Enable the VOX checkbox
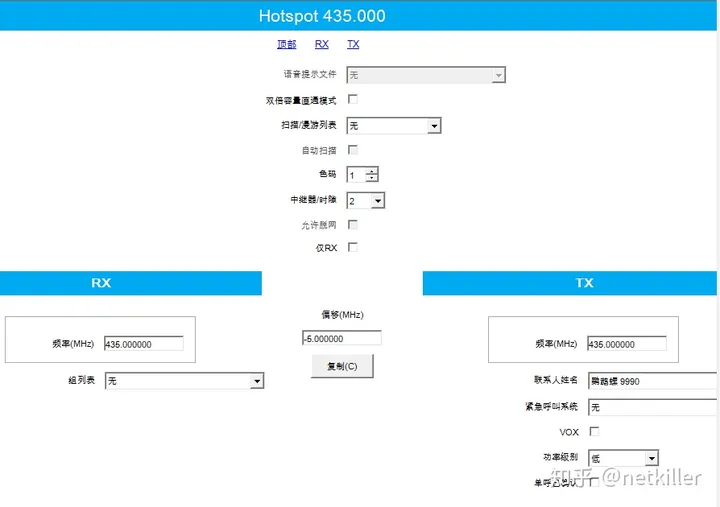This screenshot has height=507, width=720. click(x=594, y=432)
